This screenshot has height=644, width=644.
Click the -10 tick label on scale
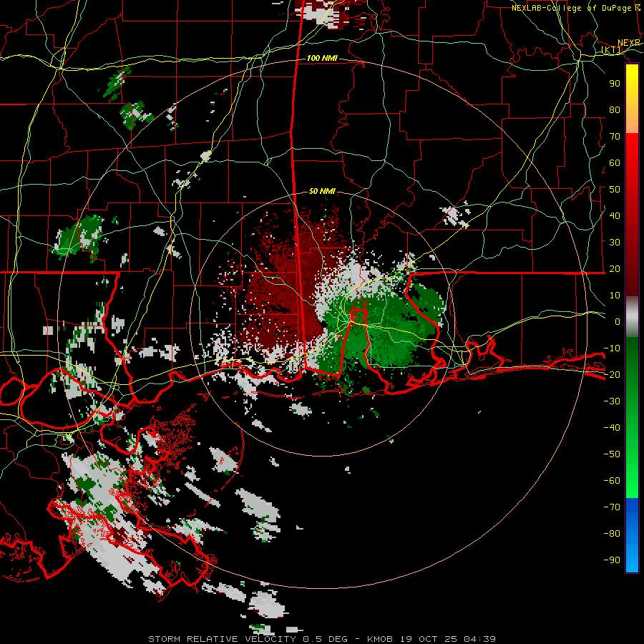(612, 348)
